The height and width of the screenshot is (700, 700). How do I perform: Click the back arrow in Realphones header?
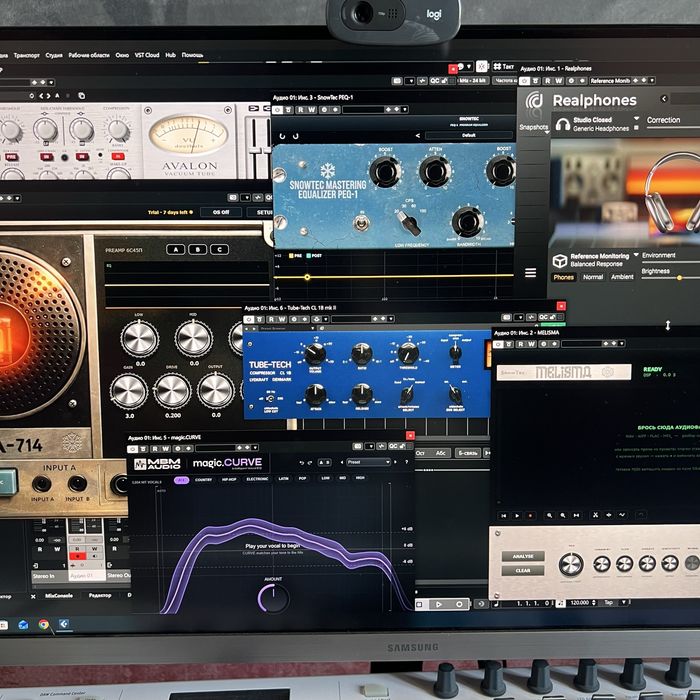(664, 99)
